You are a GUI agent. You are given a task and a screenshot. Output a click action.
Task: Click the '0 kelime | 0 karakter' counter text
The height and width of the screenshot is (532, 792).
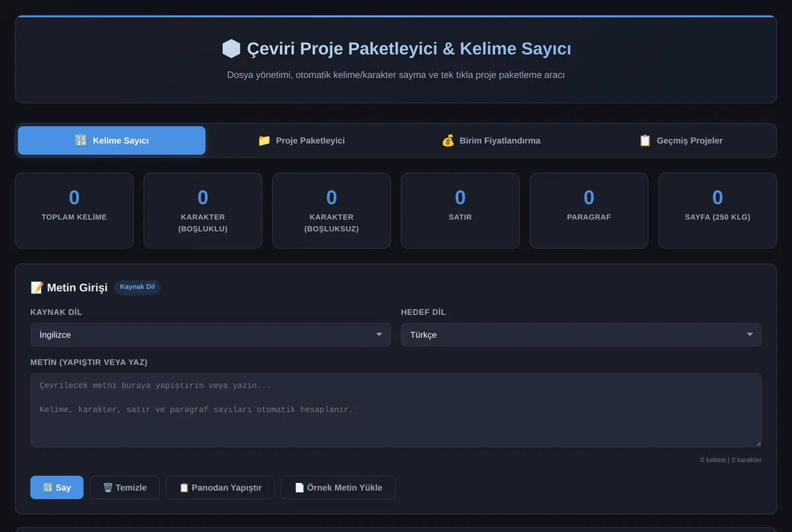coord(731,460)
